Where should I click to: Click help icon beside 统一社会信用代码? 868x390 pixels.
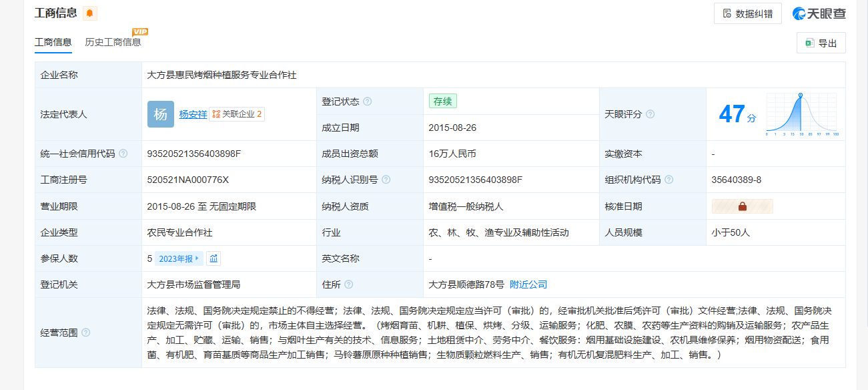(123, 154)
